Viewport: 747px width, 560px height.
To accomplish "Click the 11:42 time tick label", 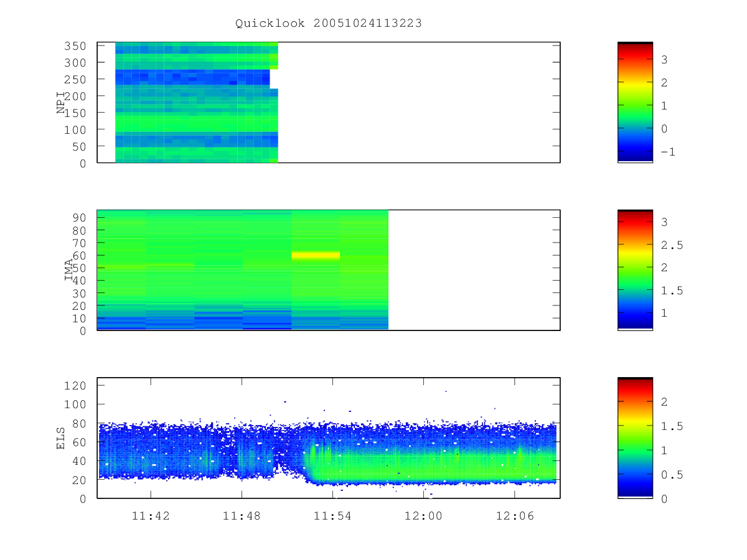I will point(151,515).
